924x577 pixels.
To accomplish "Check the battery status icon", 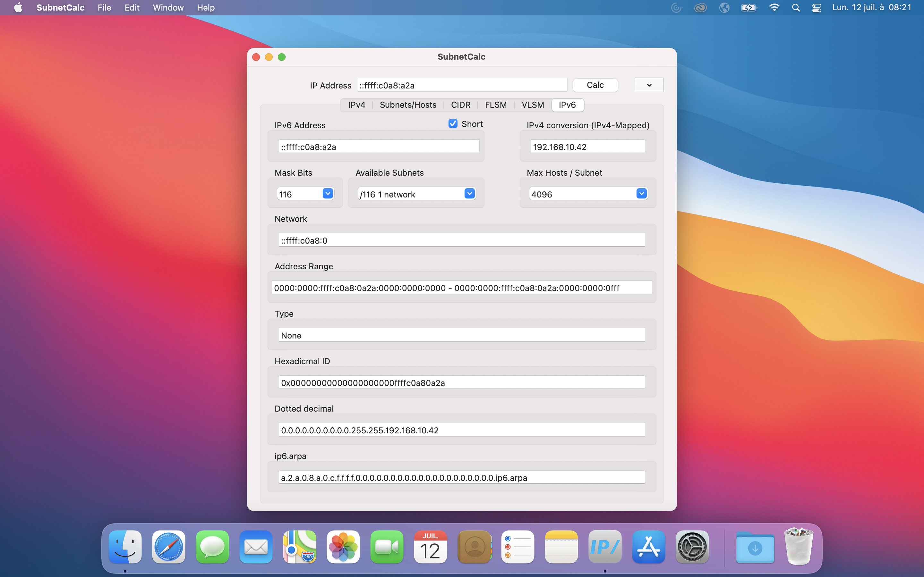I will pyautogui.click(x=749, y=7).
